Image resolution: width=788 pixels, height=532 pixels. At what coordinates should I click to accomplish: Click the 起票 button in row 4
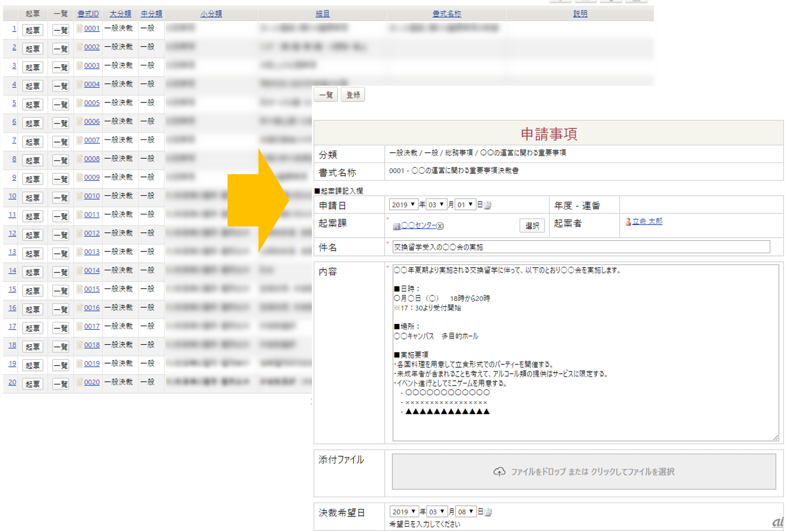[33, 86]
